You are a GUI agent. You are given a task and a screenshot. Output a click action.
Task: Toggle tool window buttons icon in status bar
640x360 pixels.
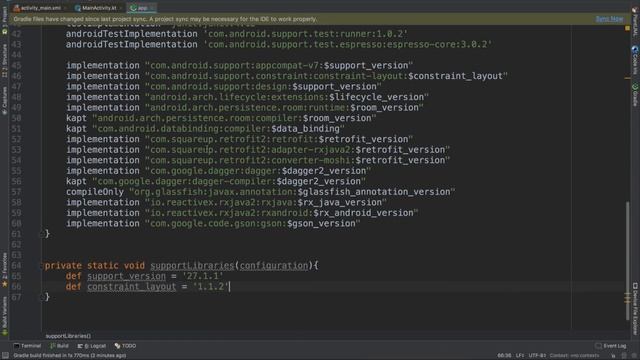pyautogui.click(x=5, y=356)
